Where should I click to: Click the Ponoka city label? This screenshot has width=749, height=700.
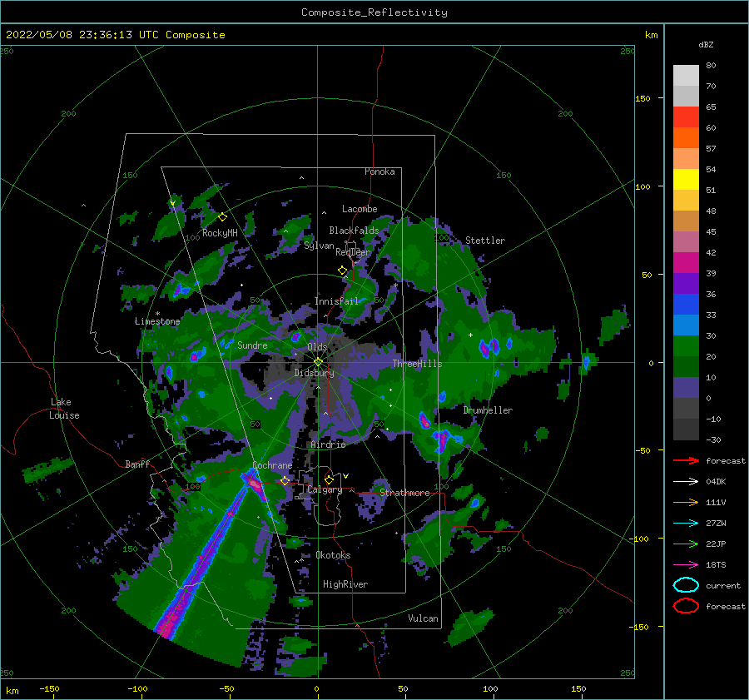379,171
